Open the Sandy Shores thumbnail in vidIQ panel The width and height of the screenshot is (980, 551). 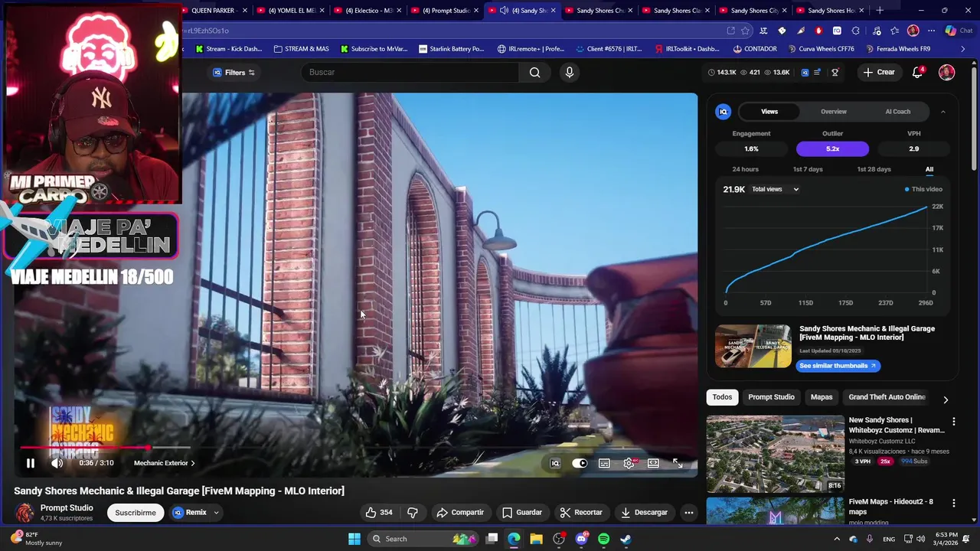pyautogui.click(x=753, y=346)
